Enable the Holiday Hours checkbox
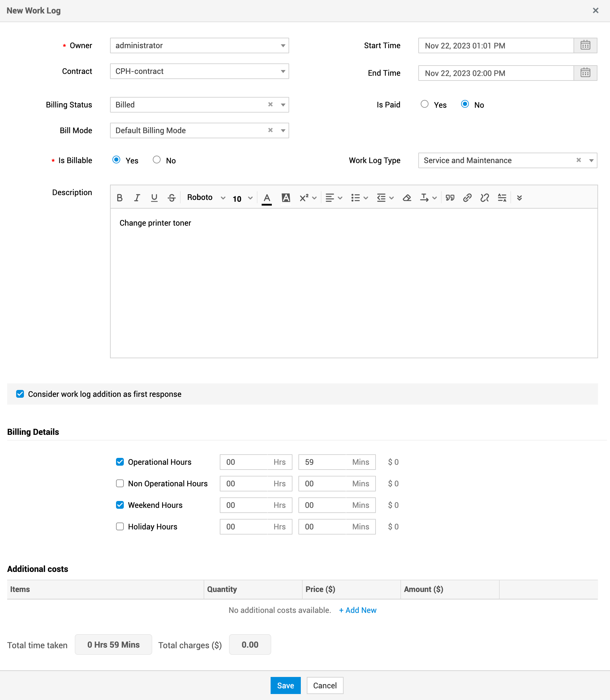 tap(120, 527)
